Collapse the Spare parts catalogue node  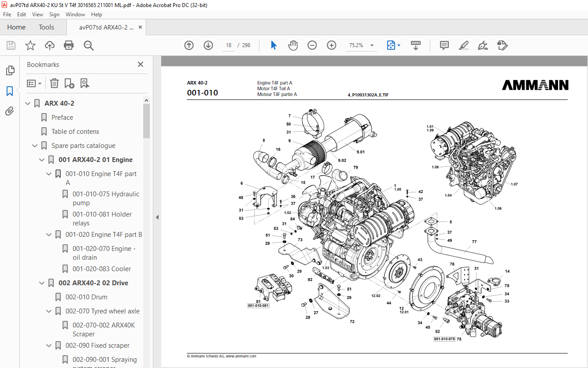(35, 146)
